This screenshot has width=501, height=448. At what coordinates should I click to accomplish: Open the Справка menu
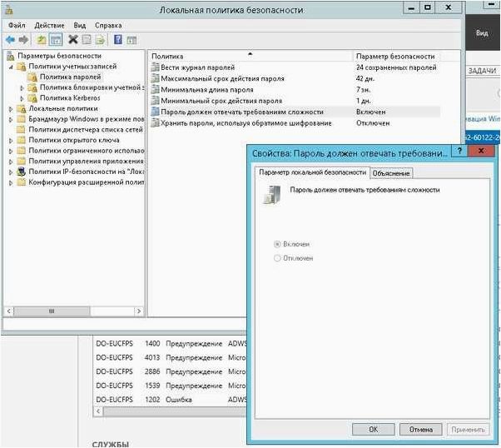108,25
